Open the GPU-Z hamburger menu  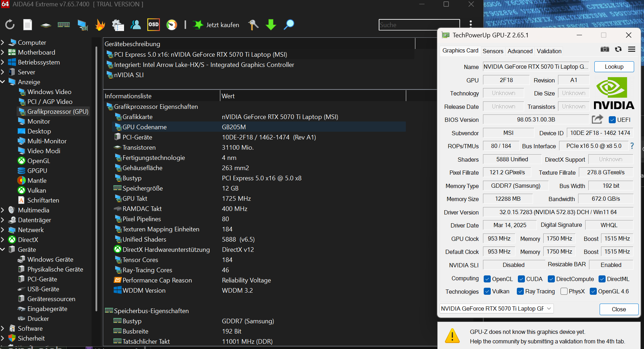tap(632, 49)
